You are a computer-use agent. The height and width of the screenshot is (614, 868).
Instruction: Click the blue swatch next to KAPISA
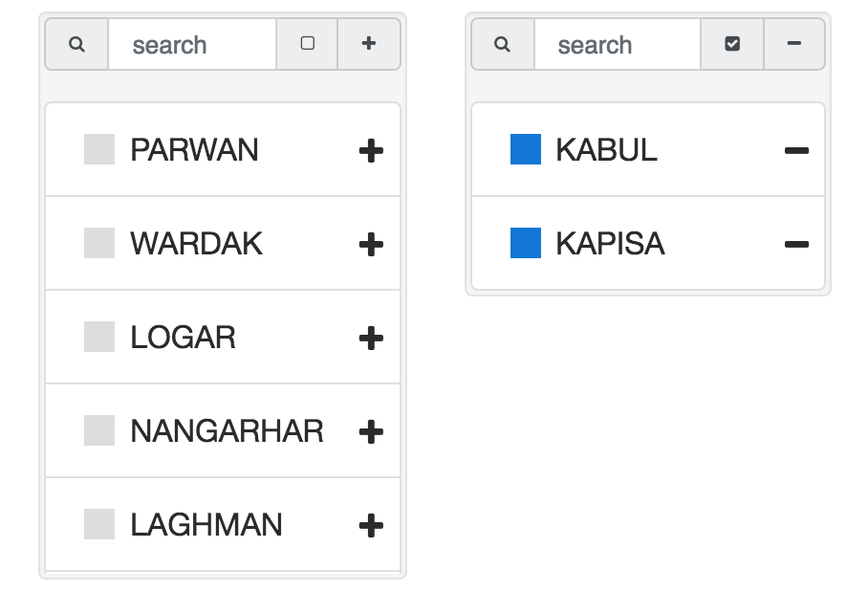click(x=526, y=244)
